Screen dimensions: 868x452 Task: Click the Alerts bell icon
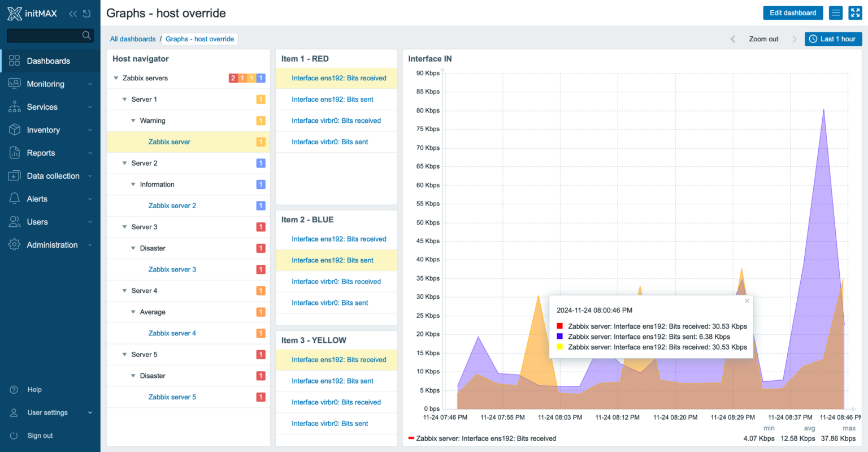14,199
